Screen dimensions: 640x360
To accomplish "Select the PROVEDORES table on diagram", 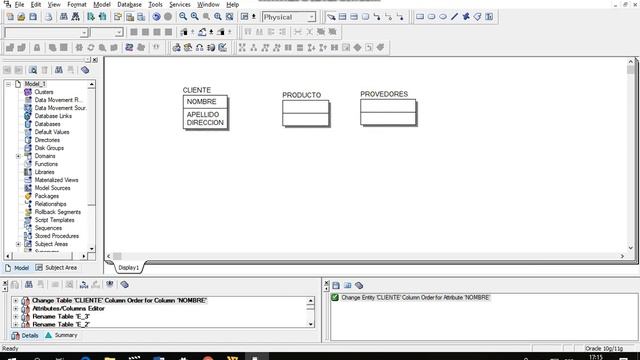I will point(388,108).
